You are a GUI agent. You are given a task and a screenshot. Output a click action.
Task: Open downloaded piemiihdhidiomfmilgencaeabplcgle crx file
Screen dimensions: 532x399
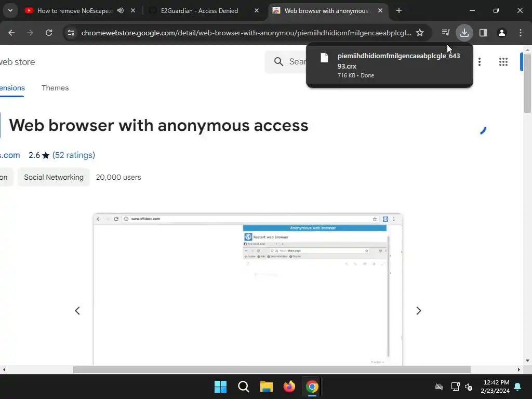pos(390,65)
